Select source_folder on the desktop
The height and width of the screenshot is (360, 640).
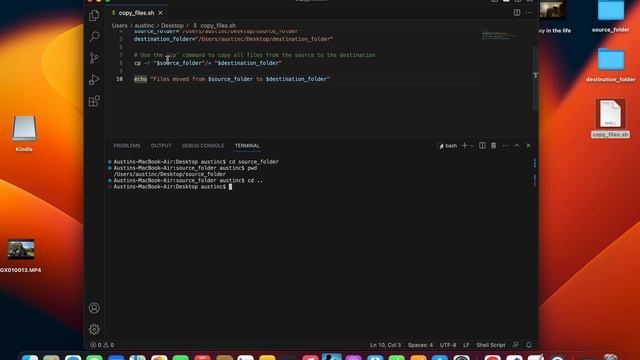pos(611,16)
